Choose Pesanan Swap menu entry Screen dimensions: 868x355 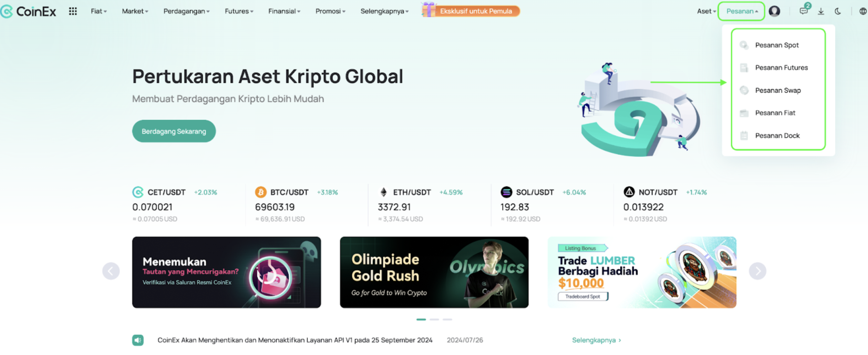click(778, 90)
